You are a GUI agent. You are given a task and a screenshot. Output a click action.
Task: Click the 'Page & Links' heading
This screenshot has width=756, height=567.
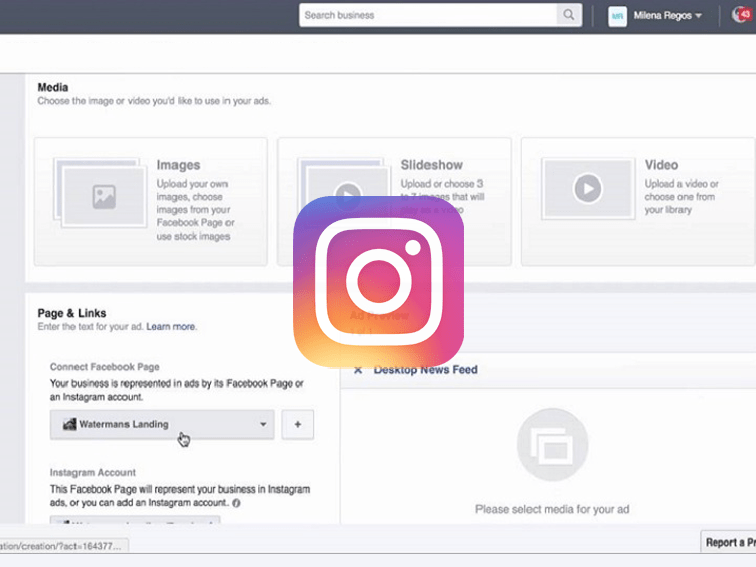click(x=72, y=313)
